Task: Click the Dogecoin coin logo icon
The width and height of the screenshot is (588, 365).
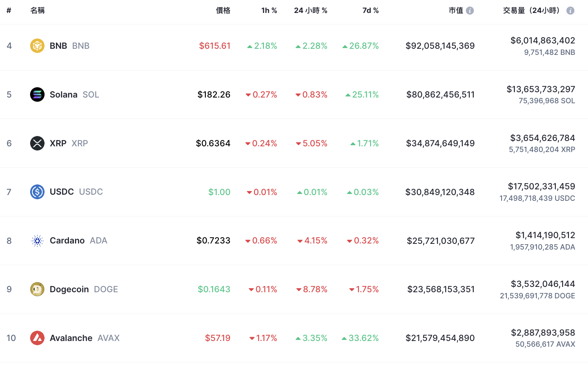Action: (x=37, y=289)
